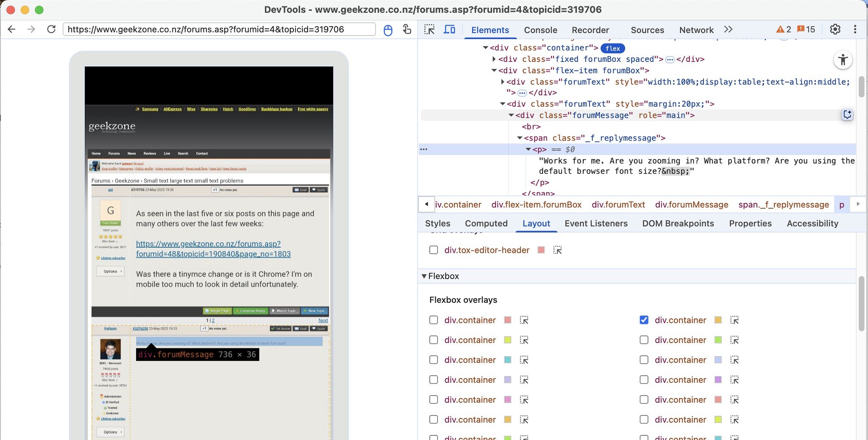This screenshot has height=440, width=868.
Task: Click the Forums item in geekzone navigation
Action: coord(114,153)
